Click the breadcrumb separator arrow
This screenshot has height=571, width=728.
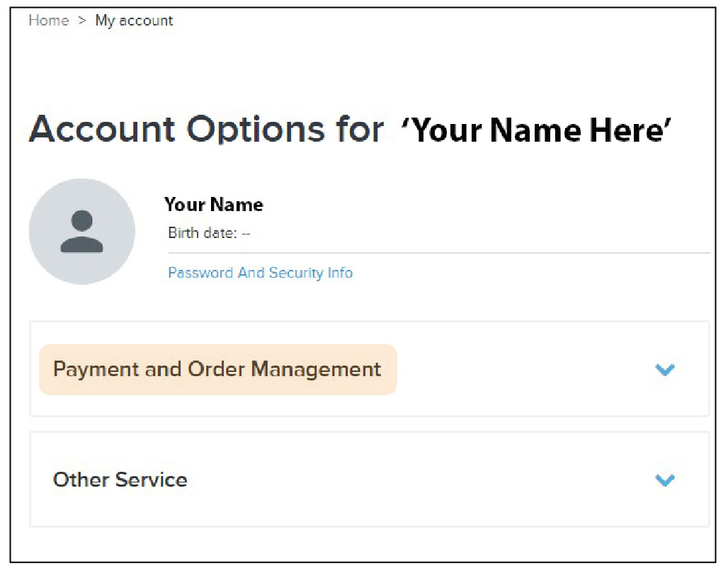[x=81, y=21]
